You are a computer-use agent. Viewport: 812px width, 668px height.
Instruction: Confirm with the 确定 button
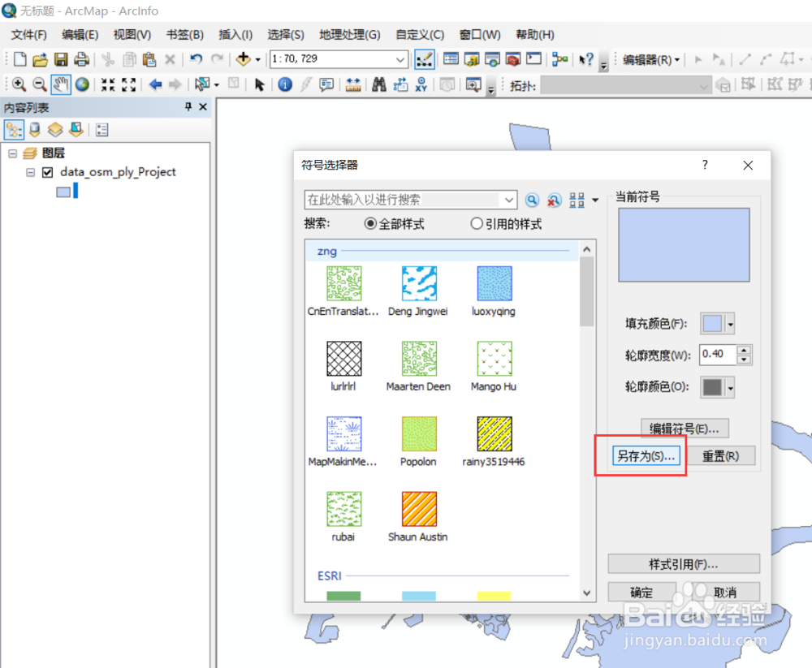coord(641,592)
